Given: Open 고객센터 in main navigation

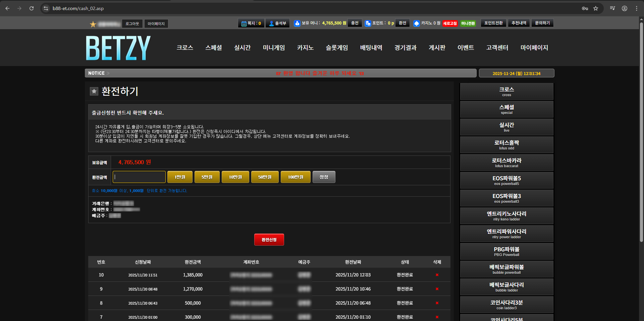Looking at the screenshot, I should [497, 48].
